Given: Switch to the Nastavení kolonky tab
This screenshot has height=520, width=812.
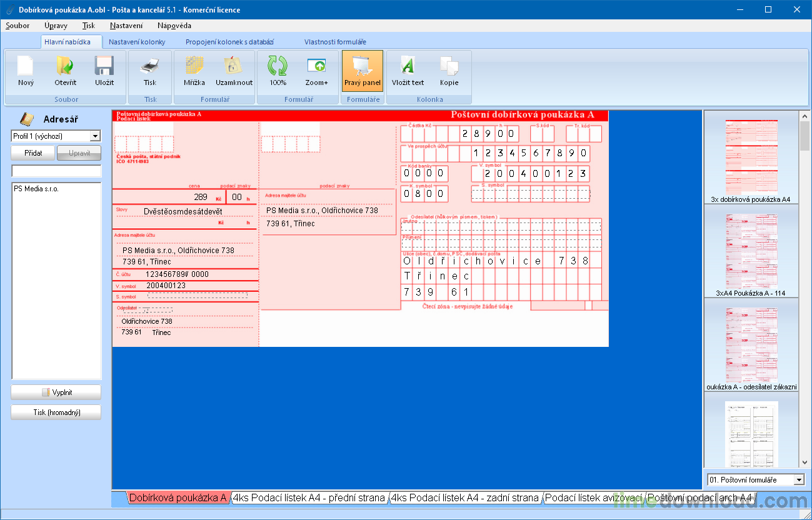Looking at the screenshot, I should pyautogui.click(x=137, y=42).
